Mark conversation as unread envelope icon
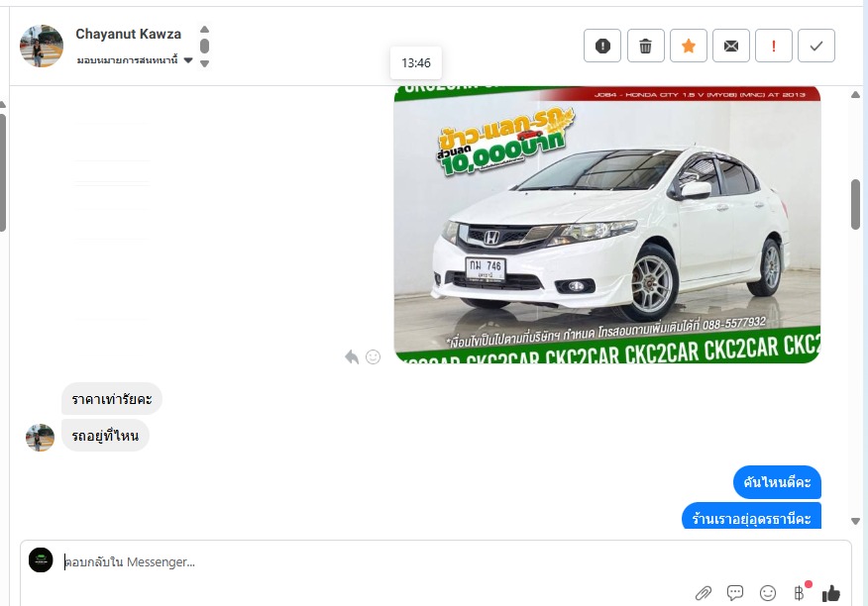Screen dimensions: 868x606 pos(730,46)
